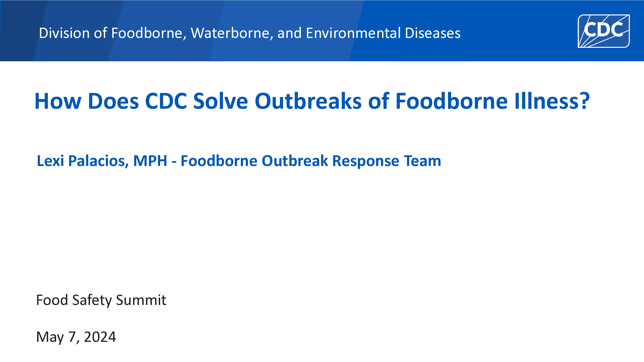This screenshot has height=362, width=644.
Task: Click the words Environmental Diseases in the banner
Action: coord(383,33)
